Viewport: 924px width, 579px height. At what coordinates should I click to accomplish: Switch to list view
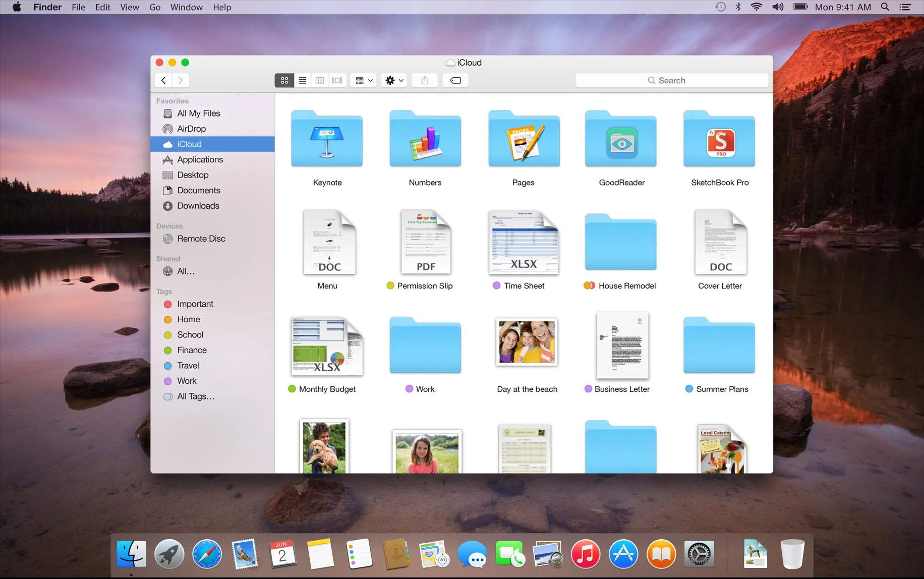point(302,80)
